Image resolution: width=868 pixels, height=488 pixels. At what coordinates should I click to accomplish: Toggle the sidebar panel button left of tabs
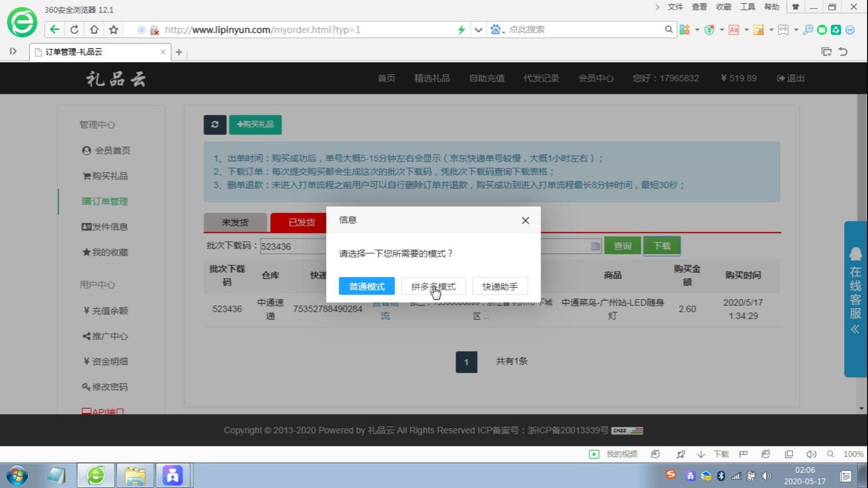(x=13, y=52)
